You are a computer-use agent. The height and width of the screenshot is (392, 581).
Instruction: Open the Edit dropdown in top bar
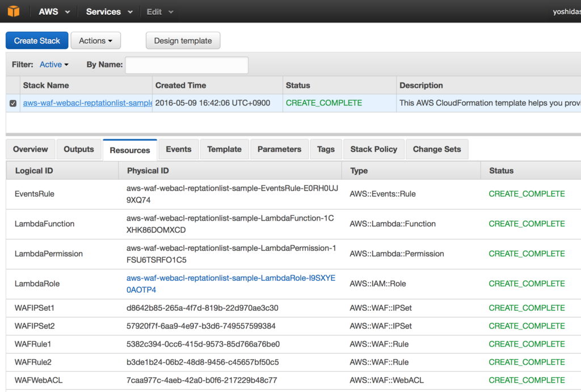pyautogui.click(x=159, y=12)
